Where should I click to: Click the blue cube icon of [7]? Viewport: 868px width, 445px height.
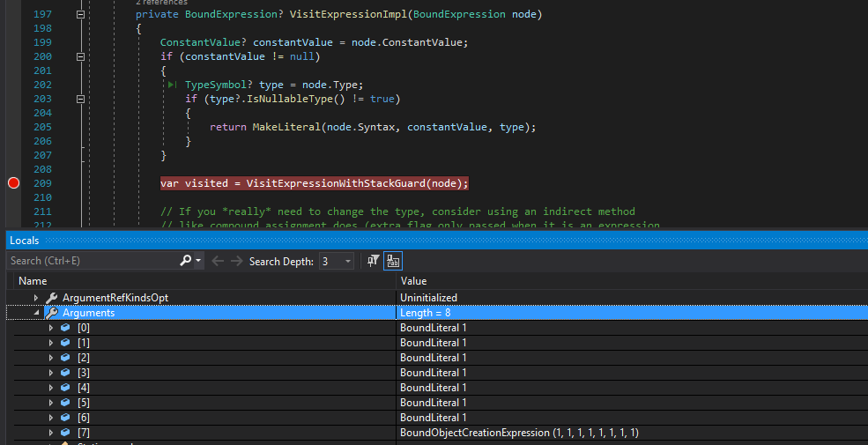click(65, 433)
